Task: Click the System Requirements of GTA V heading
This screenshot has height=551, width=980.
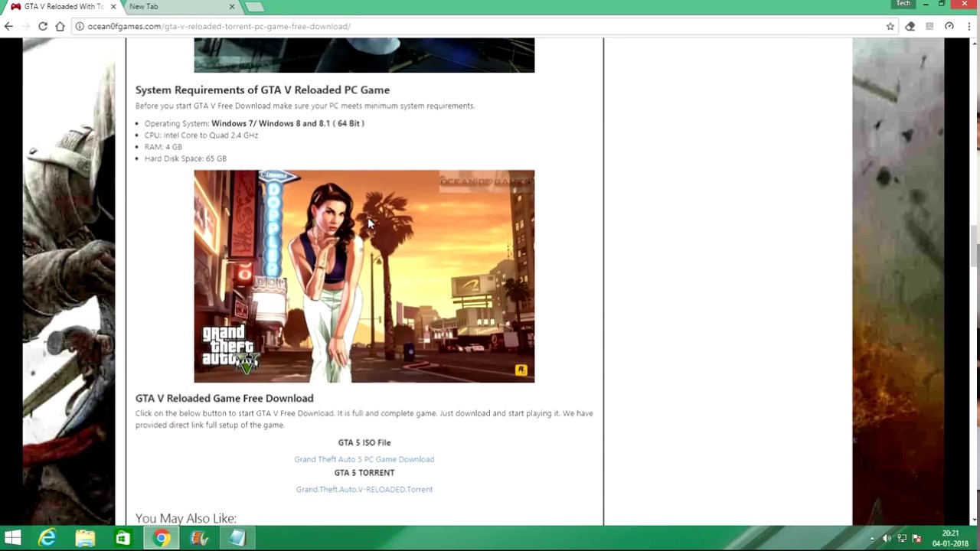Action: (263, 90)
